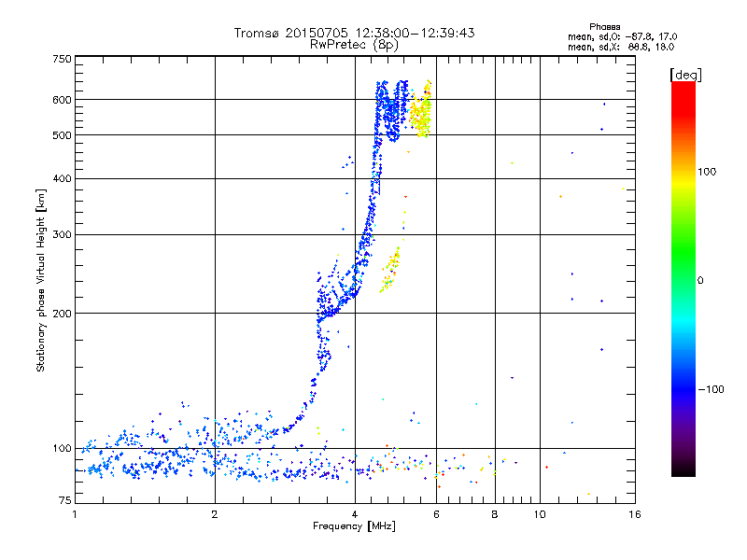Click the 'Frequency [MHz]' x-axis label

point(354,526)
